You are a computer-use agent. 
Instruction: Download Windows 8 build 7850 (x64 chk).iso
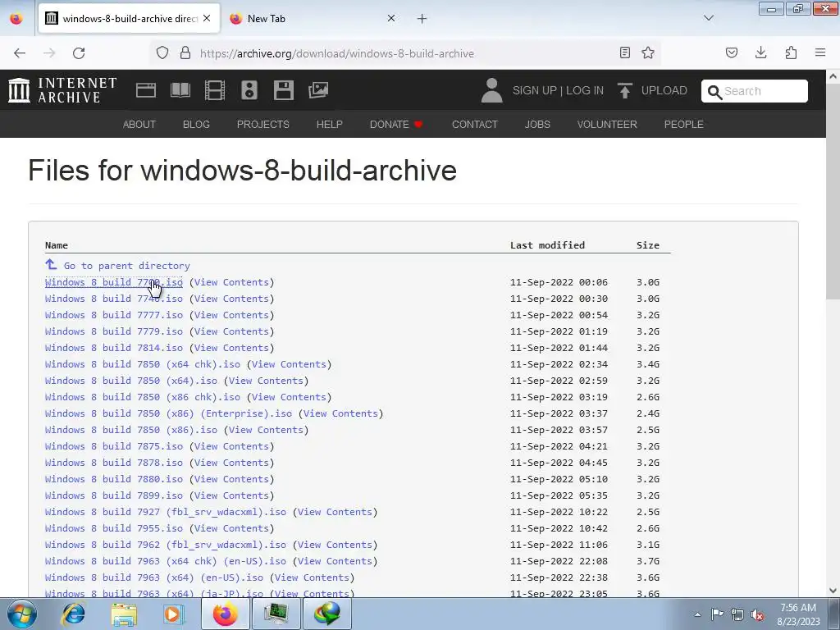click(x=143, y=364)
